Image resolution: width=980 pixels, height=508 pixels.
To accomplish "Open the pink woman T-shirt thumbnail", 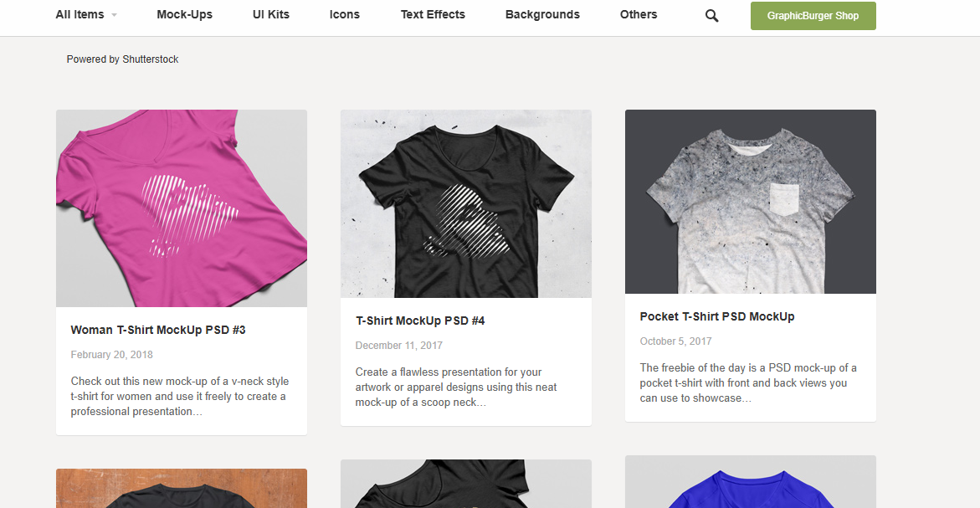I will (182, 208).
